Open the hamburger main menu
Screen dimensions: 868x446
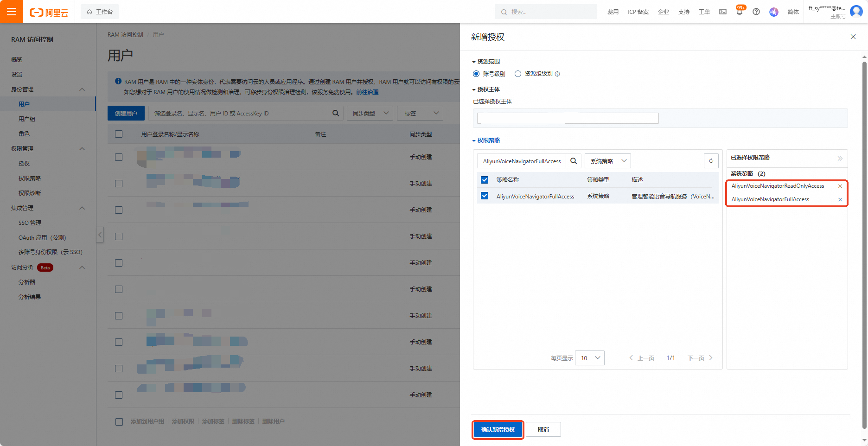12,12
